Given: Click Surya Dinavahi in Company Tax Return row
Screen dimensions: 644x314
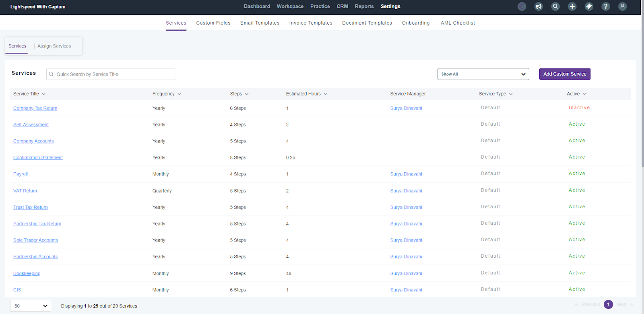Looking at the screenshot, I should click(406, 108).
